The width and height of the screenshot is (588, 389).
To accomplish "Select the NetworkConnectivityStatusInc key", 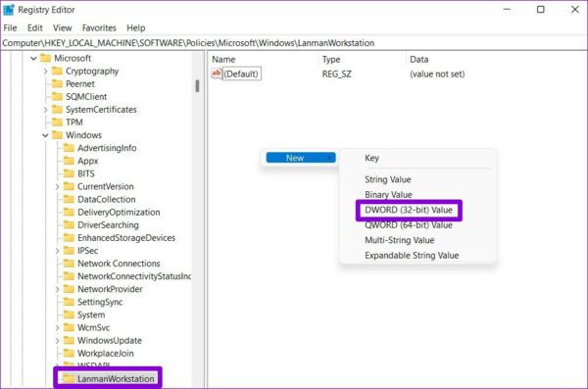I will (134, 276).
